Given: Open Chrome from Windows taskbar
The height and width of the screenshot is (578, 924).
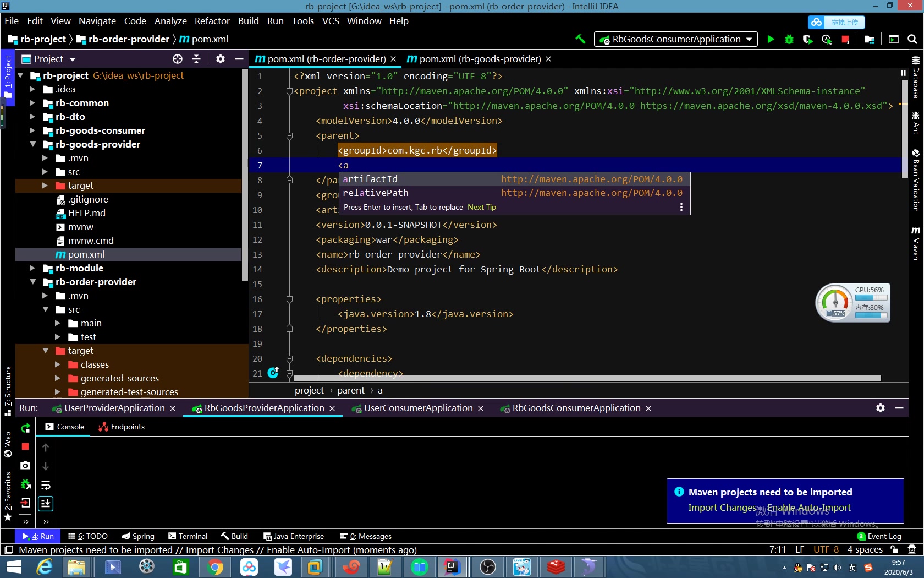Looking at the screenshot, I should 215,566.
